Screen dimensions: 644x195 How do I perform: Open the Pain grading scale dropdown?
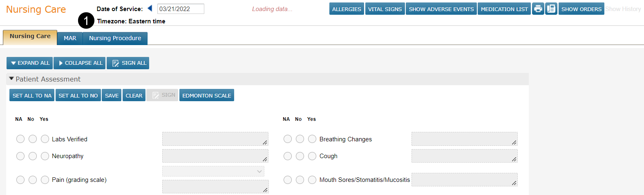[x=213, y=171]
